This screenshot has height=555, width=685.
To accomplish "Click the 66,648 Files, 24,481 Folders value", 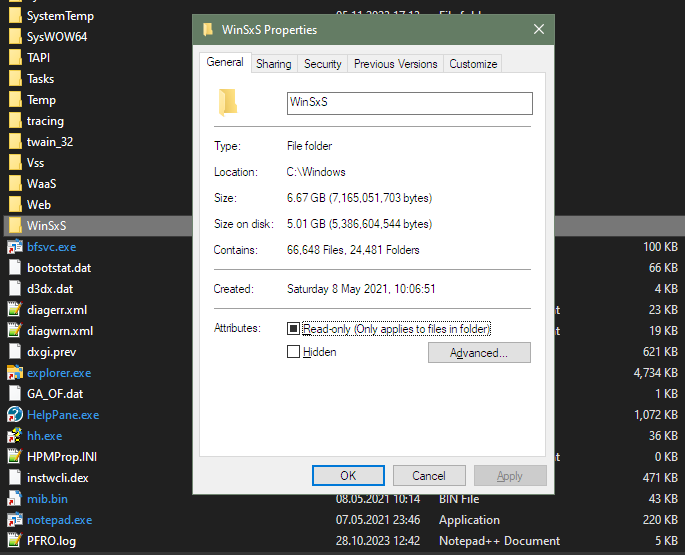I will (353, 250).
